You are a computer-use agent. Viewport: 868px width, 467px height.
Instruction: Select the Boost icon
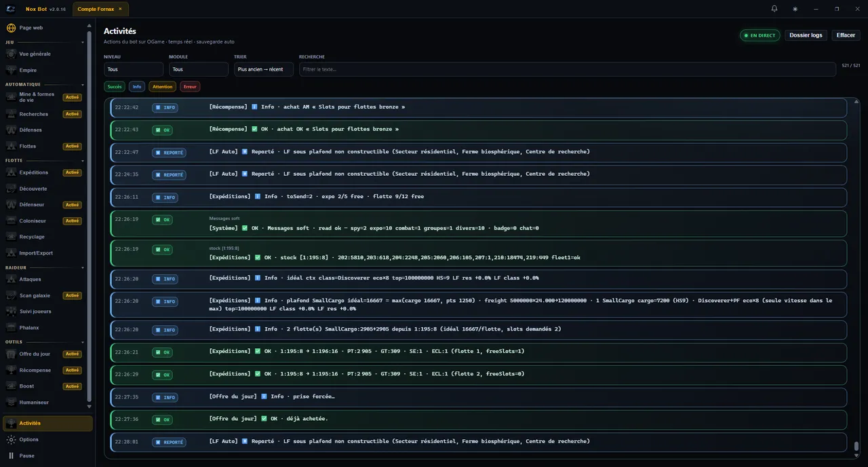pyautogui.click(x=11, y=386)
